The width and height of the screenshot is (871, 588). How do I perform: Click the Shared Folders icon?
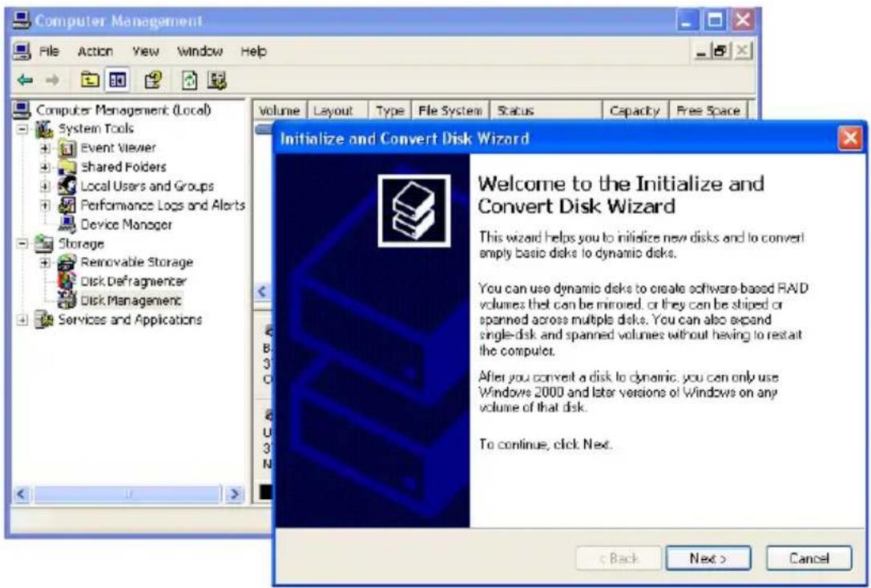[67, 167]
